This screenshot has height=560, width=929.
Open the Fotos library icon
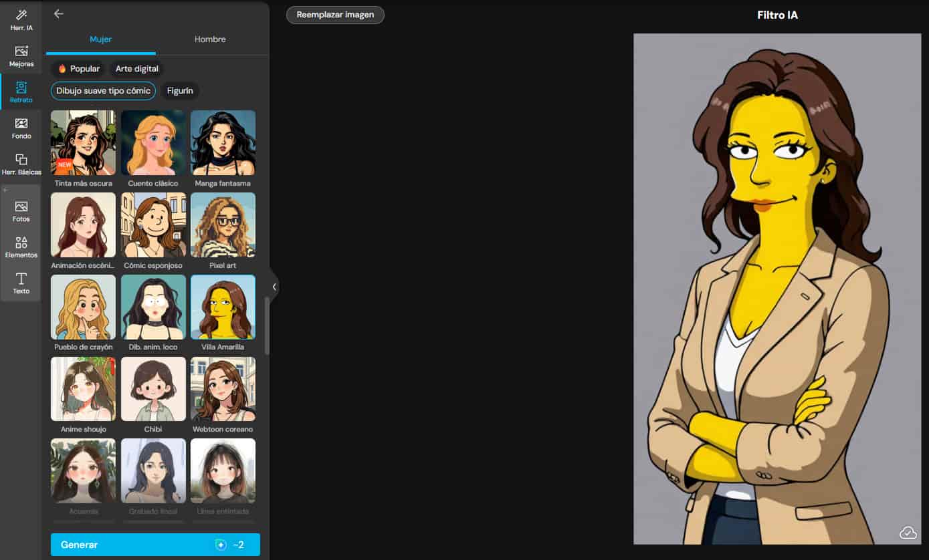coord(21,211)
